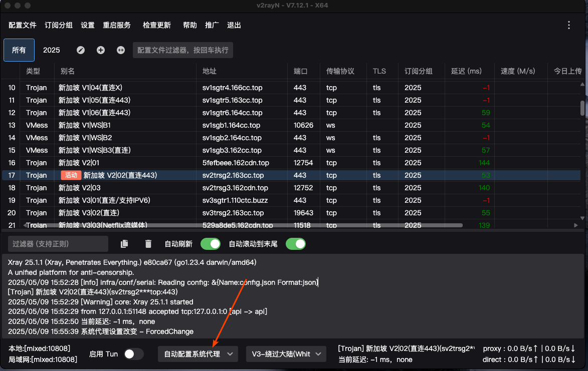Click latency value 144
Screen dimensions: 588x371
(484, 163)
